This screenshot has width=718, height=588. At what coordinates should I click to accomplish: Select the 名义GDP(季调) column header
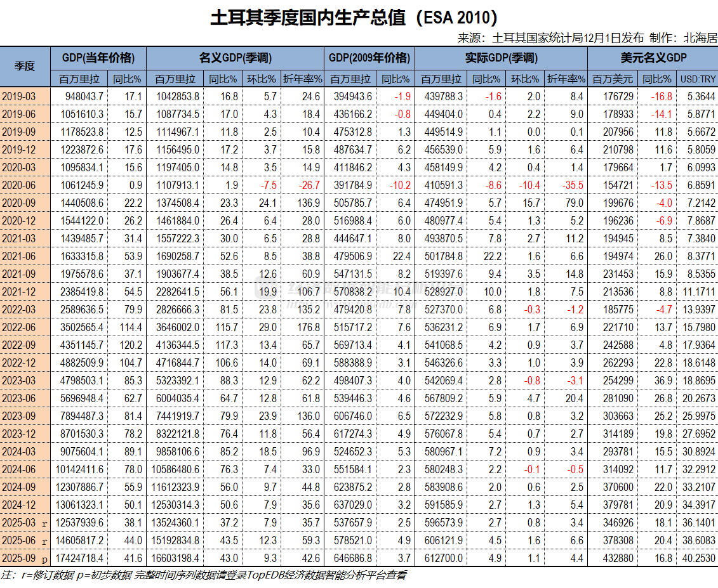[235, 57]
